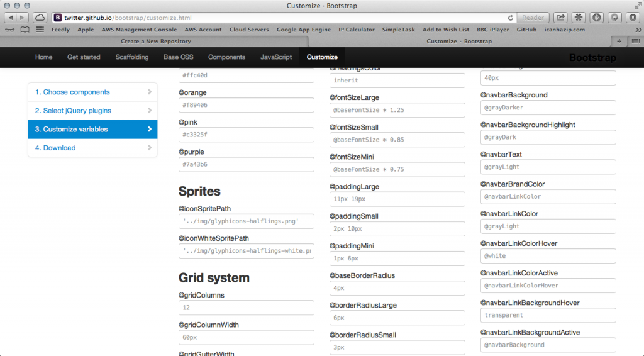Show bookmarks with open book icon
Screen dimensions: 644x356
tap(25, 30)
